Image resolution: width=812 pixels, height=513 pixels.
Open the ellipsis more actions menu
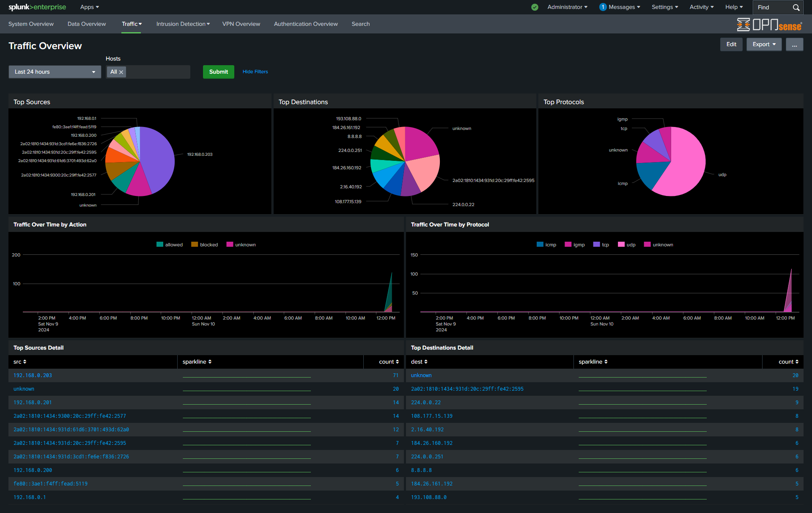tap(794, 44)
